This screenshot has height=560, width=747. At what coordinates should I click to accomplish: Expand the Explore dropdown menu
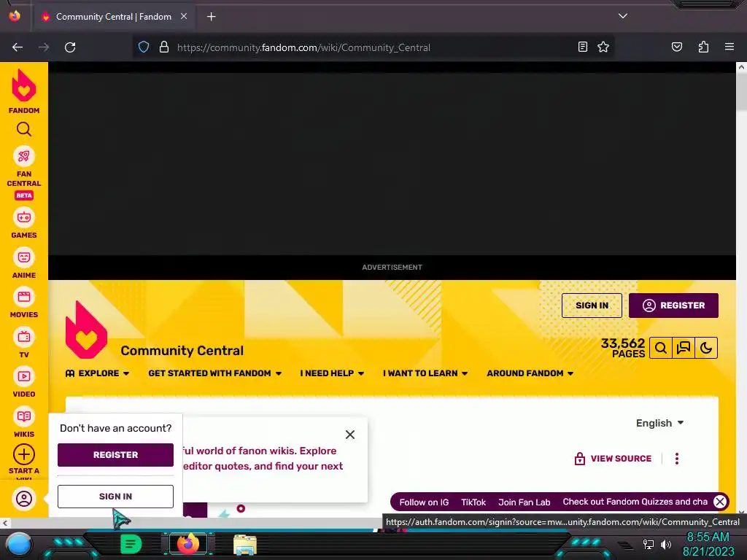click(97, 373)
